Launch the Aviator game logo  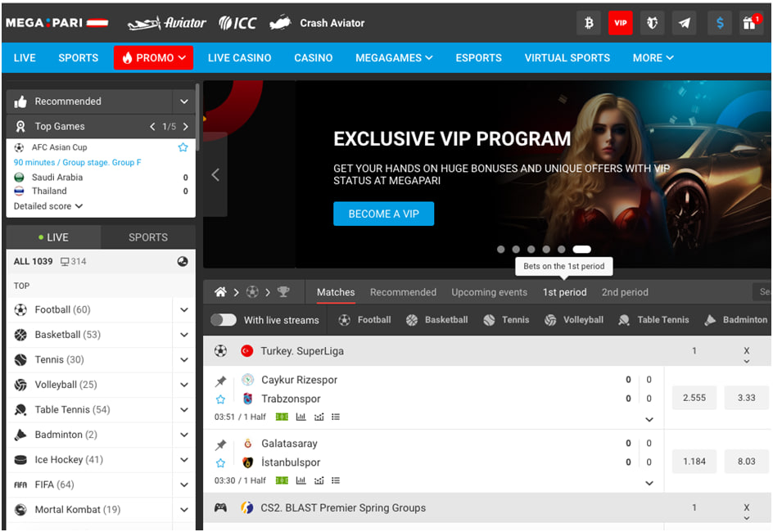(166, 23)
